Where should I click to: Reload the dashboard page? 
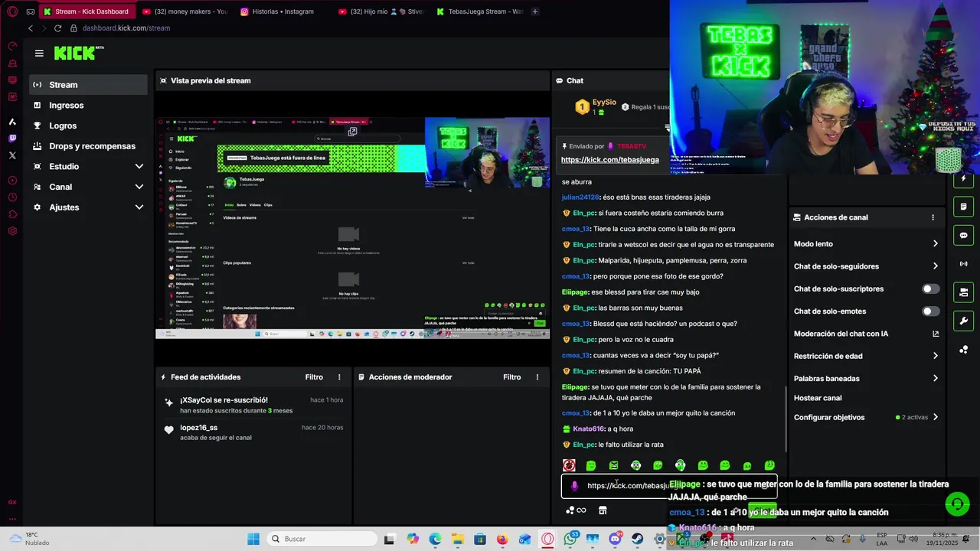click(57, 28)
